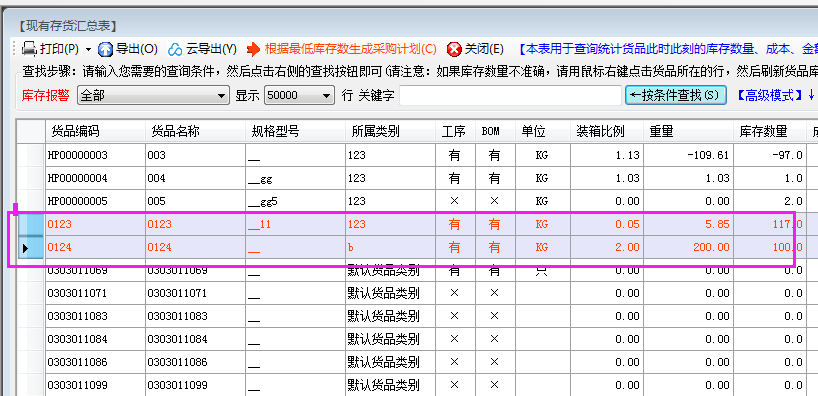Viewport: 818px width, 396px height.
Task: Click the 关键字 search input field
Action: click(510, 96)
